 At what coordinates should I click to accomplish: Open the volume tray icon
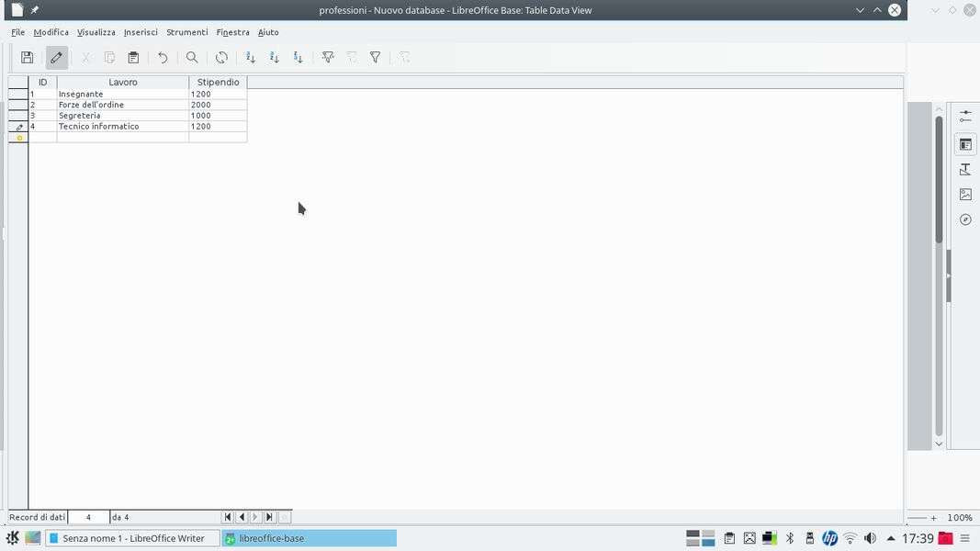870,538
